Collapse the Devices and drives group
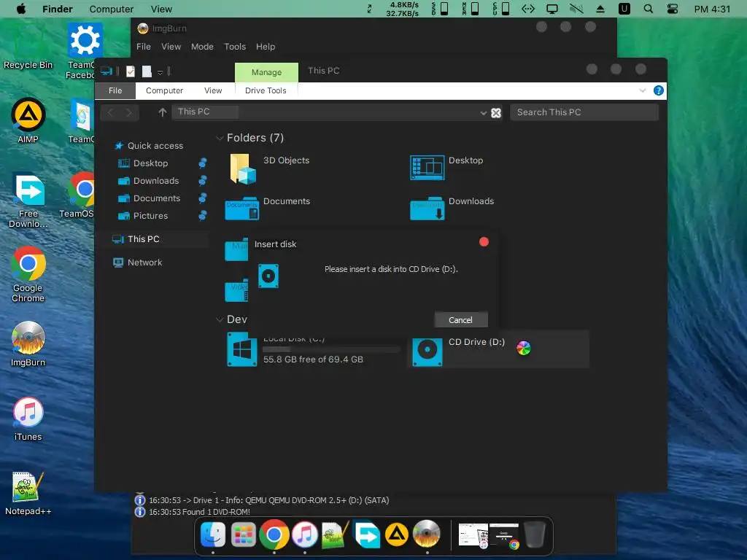Viewport: 747px width, 560px height. pyautogui.click(x=220, y=319)
